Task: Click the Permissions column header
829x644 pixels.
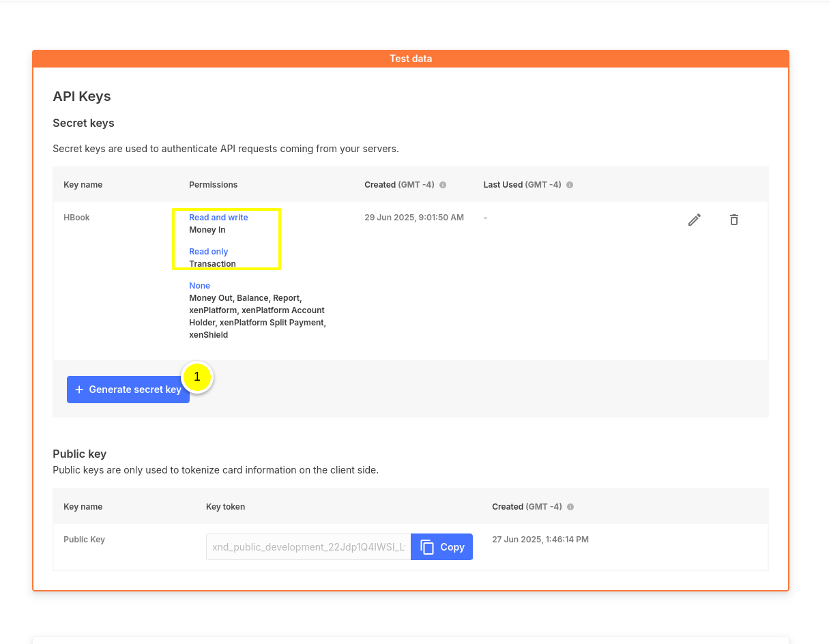Action: [213, 185]
